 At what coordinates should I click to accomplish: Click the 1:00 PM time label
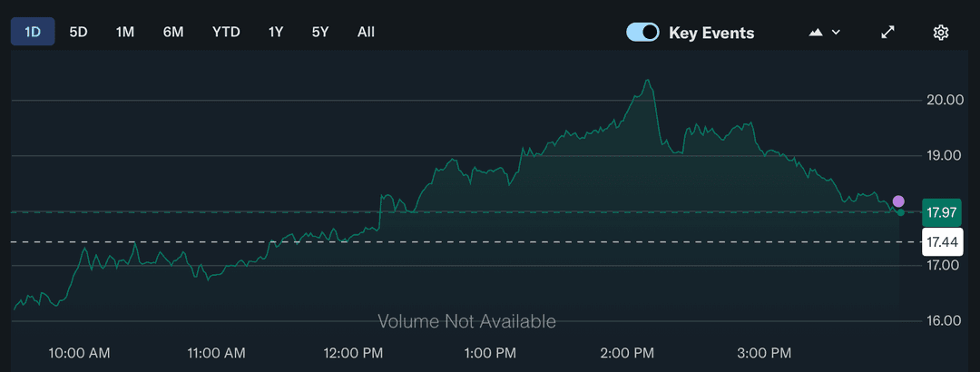(x=491, y=353)
